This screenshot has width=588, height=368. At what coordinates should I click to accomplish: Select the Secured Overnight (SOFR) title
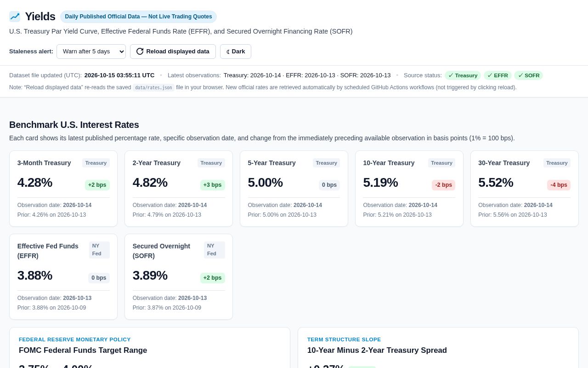pos(161,251)
